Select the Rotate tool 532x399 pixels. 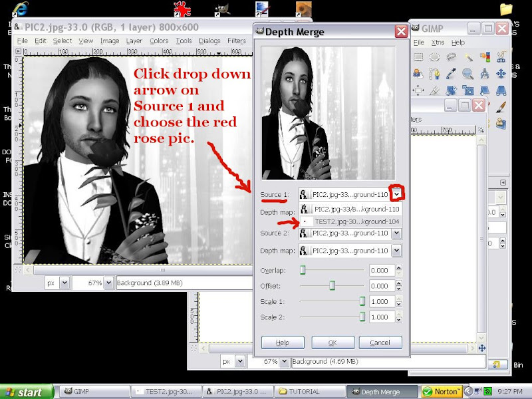452,90
